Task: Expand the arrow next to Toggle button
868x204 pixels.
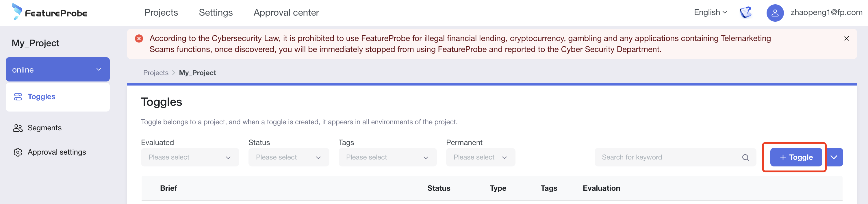Action: [834, 157]
